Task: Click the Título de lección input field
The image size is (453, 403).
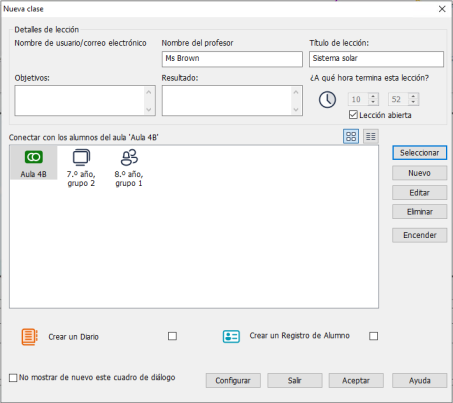Action: click(x=376, y=59)
